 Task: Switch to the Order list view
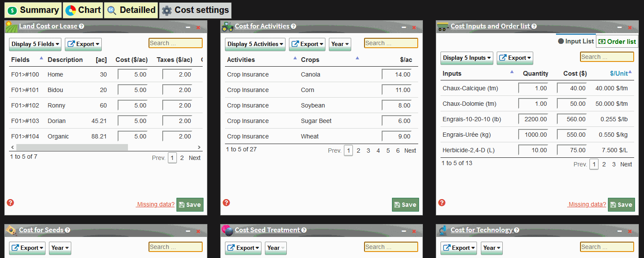coord(617,41)
